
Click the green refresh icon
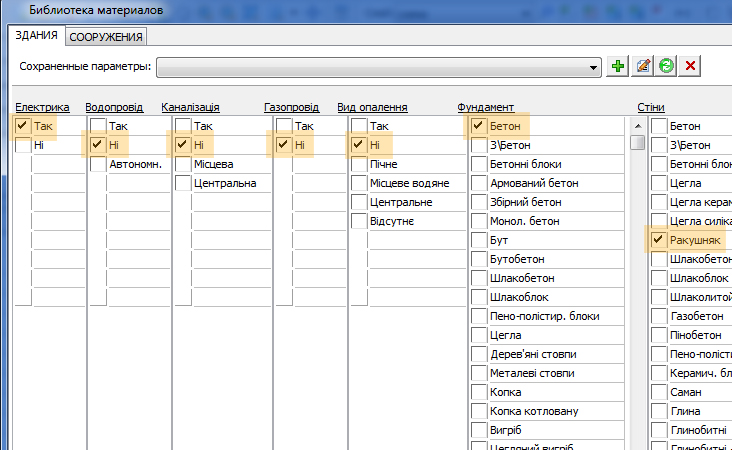(666, 66)
